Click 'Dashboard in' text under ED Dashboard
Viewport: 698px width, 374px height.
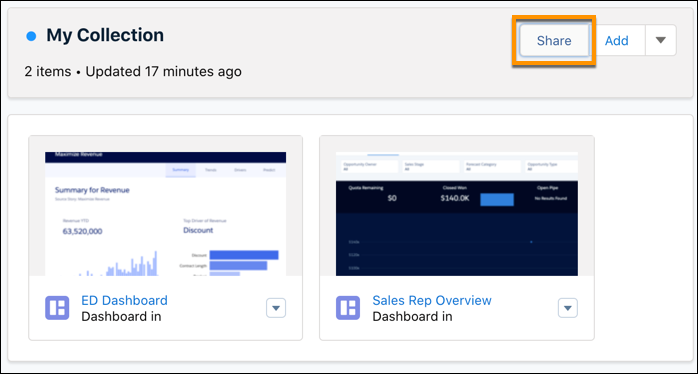click(x=121, y=317)
